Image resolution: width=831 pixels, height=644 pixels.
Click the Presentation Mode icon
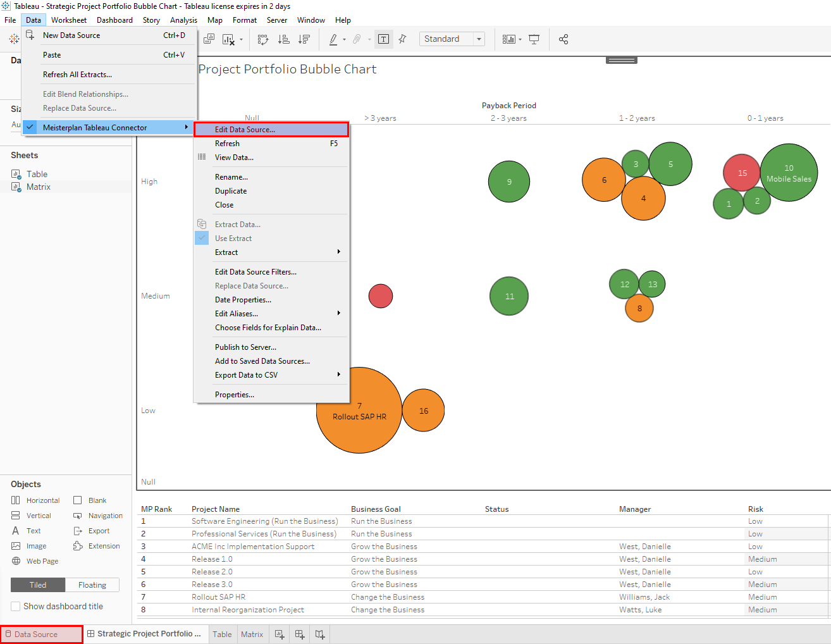(534, 39)
